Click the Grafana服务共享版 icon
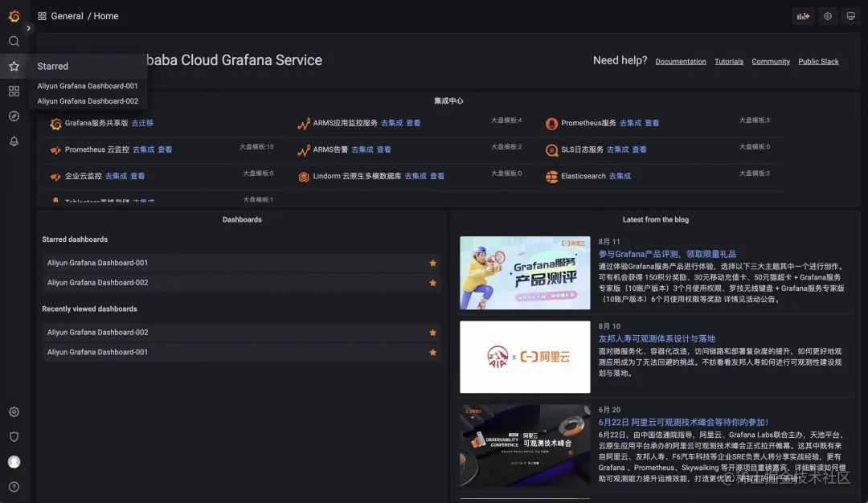 click(55, 124)
